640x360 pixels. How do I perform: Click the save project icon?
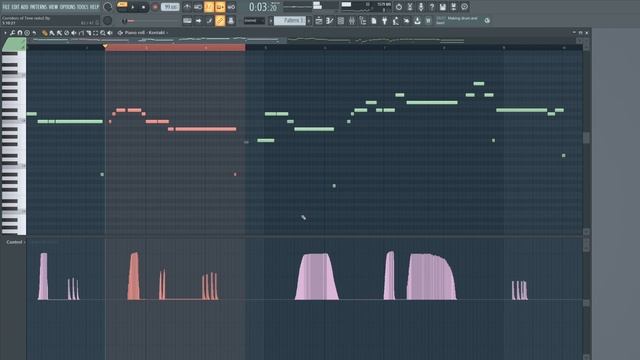coord(443,7)
